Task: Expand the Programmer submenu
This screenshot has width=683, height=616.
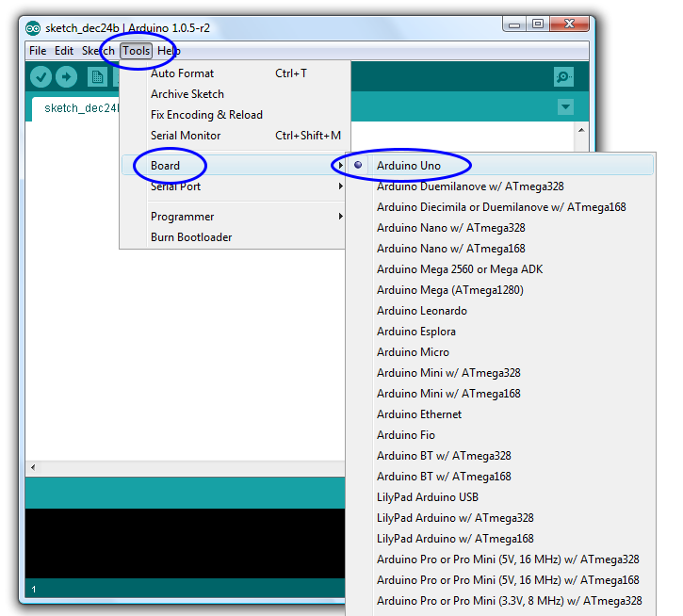Action: click(235, 217)
